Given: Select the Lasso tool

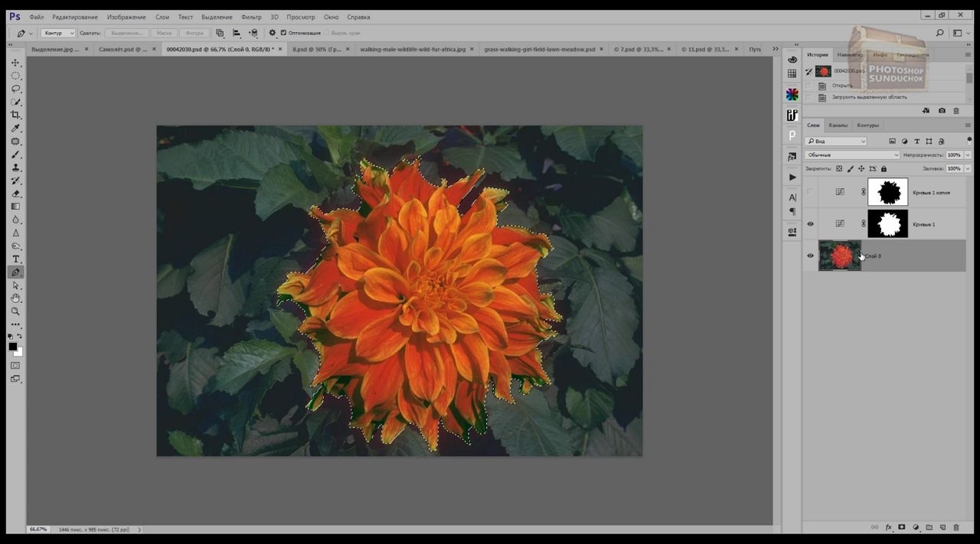Looking at the screenshot, I should point(15,89).
